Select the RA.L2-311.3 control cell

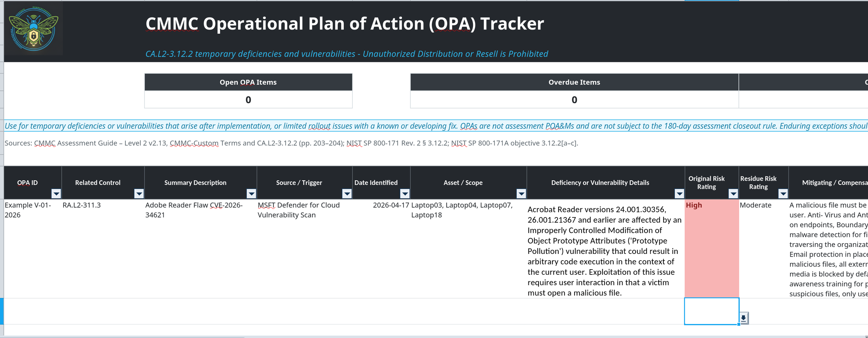click(103, 248)
